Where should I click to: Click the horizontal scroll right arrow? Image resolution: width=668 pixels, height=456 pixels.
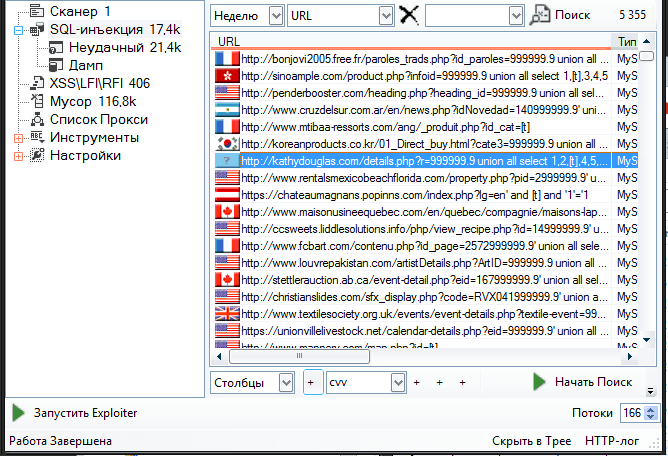click(x=630, y=356)
